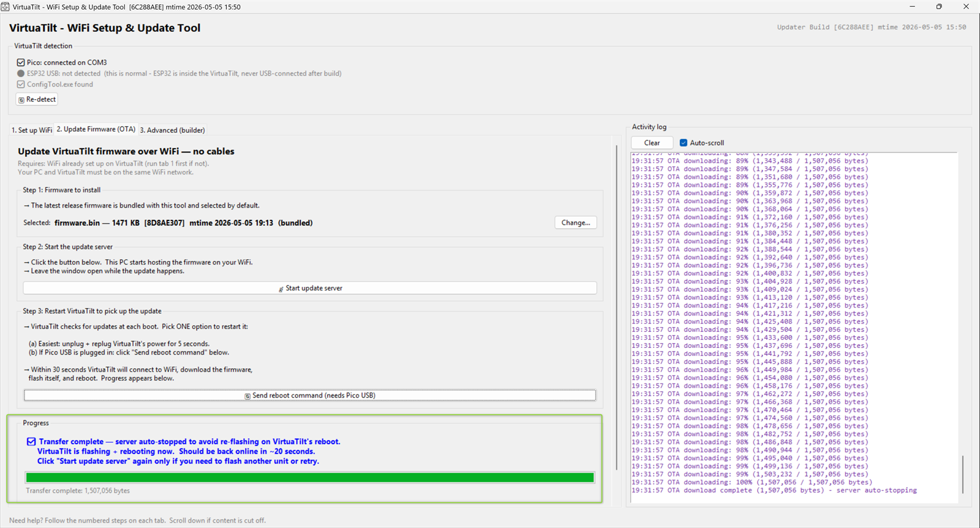Clear the activity log
The width and height of the screenshot is (980, 528).
click(652, 143)
